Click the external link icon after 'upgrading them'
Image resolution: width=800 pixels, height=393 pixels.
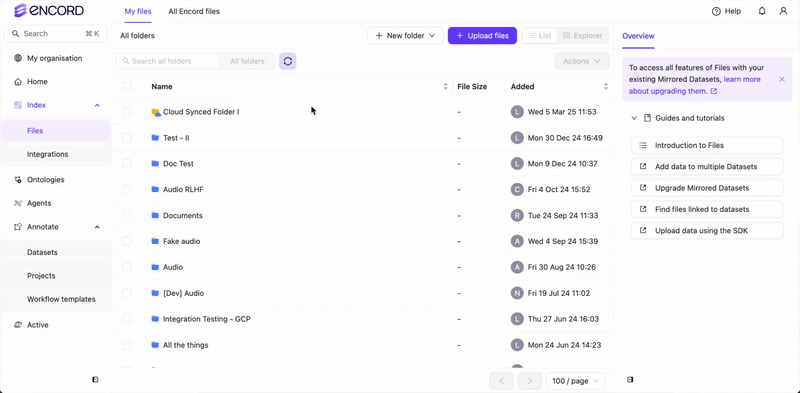(x=714, y=91)
